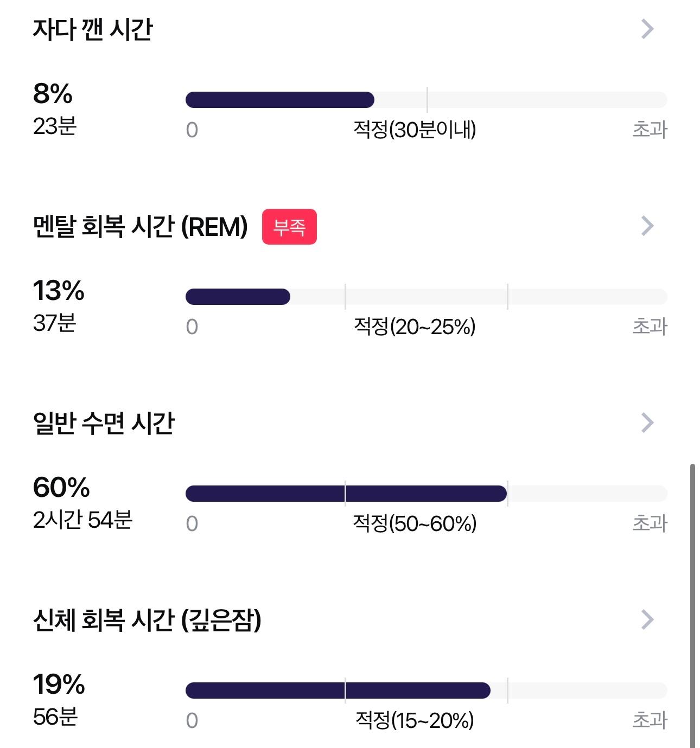Viewport: 700px width, 748px height.
Task: Open the 일반 수면 시간 heading
Action: 104,423
